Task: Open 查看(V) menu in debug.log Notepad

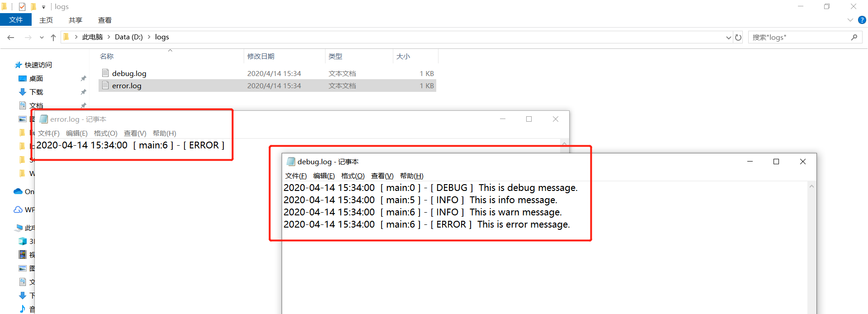Action: 382,176
